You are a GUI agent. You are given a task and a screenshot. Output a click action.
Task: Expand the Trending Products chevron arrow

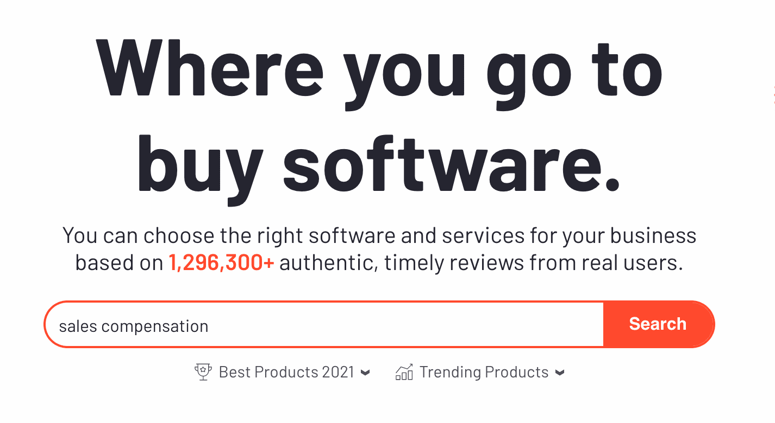[x=560, y=373]
